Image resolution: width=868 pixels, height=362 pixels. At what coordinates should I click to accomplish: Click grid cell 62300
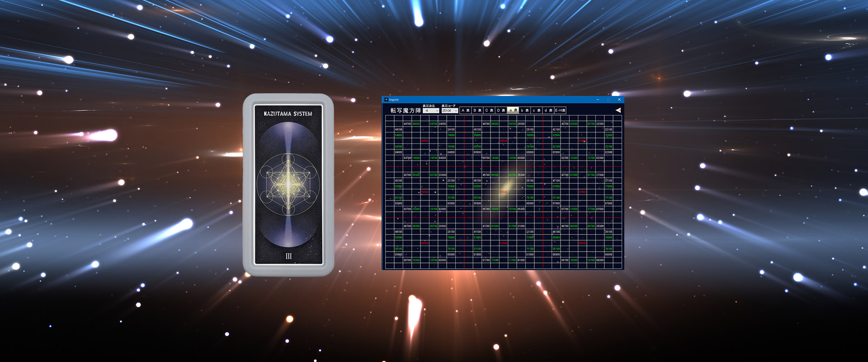[x=600, y=158]
